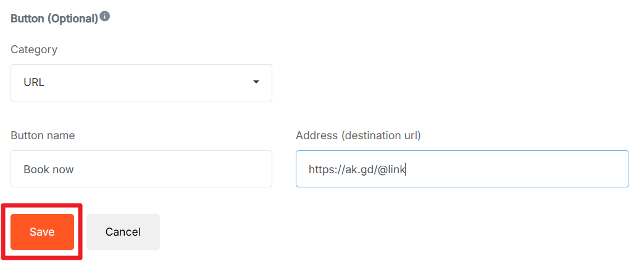
Task: Click the Category field label
Action: [34, 49]
